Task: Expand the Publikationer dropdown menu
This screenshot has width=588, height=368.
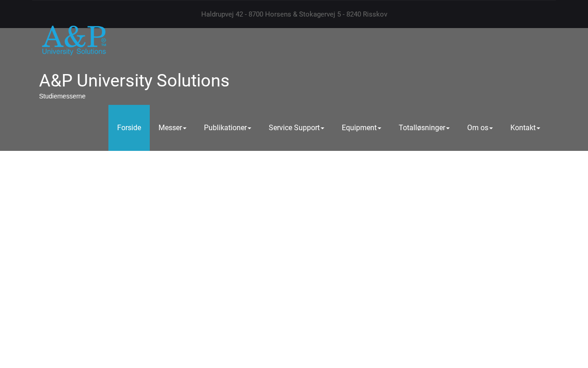Action: (x=227, y=128)
